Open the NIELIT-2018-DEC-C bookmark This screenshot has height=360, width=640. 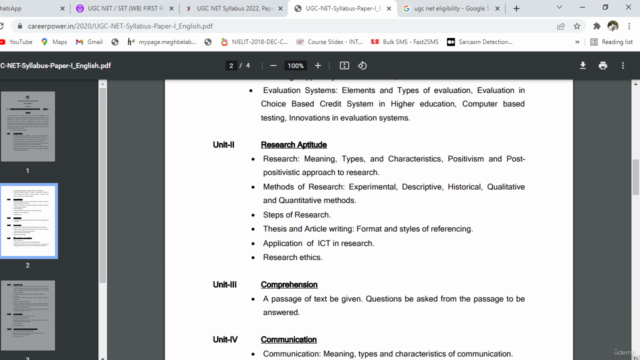254,42
